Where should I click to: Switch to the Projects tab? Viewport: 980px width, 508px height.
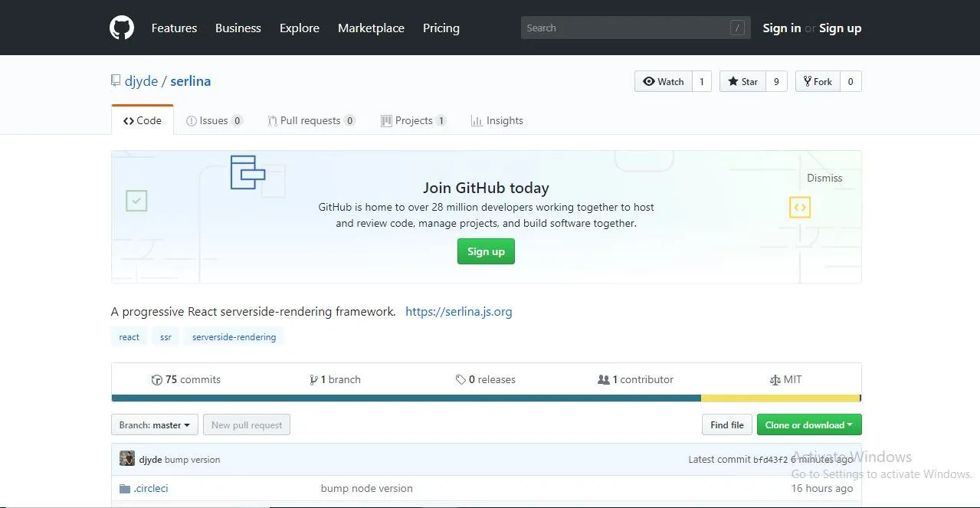pos(414,120)
